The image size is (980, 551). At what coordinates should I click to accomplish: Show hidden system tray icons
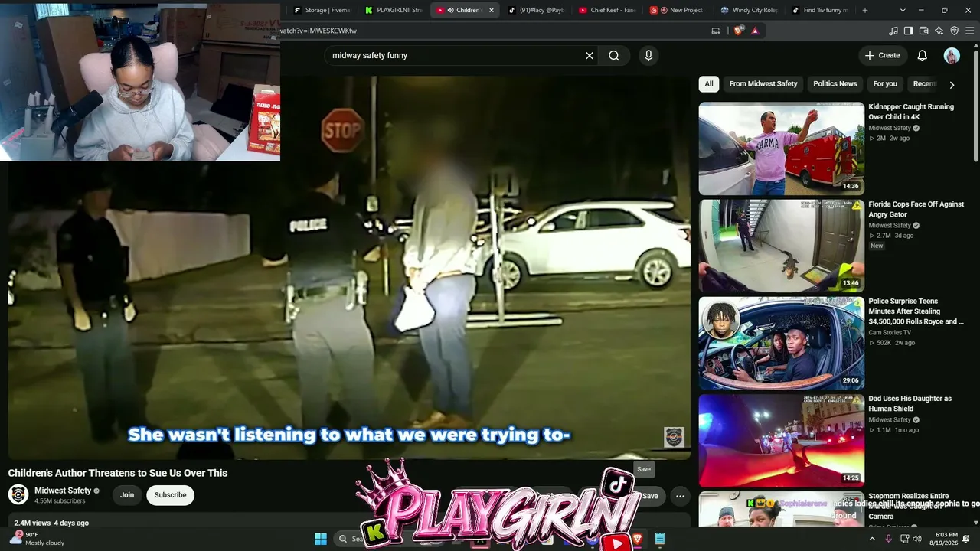(871, 539)
